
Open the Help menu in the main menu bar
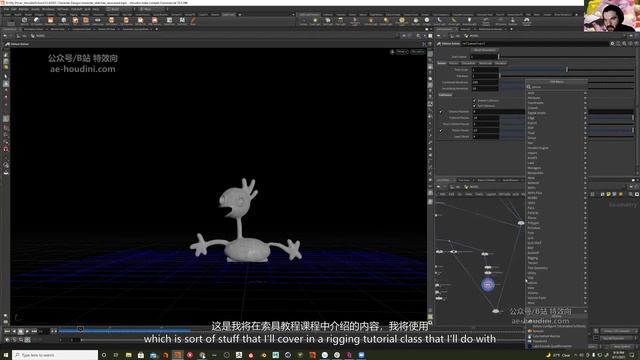coord(96,9)
